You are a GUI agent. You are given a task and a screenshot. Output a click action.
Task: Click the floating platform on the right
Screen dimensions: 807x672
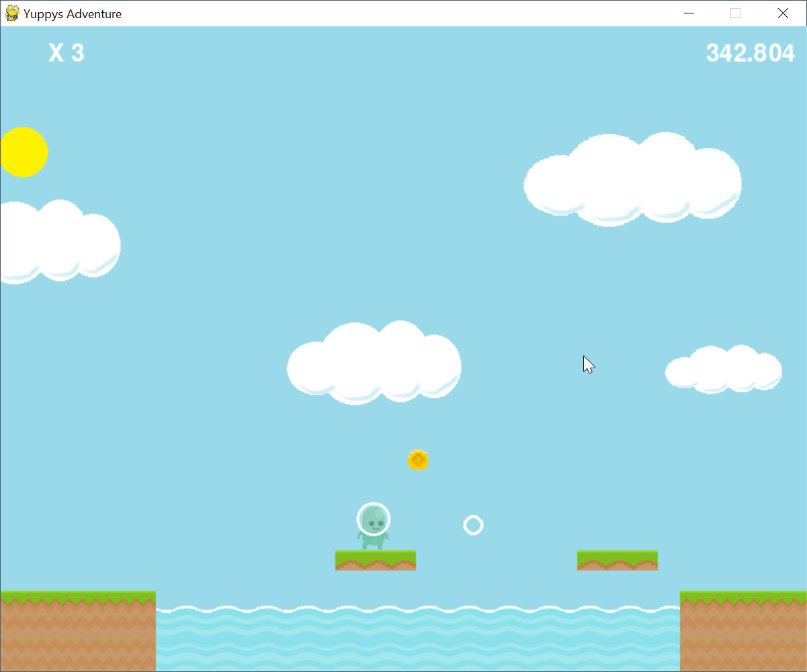(x=617, y=560)
